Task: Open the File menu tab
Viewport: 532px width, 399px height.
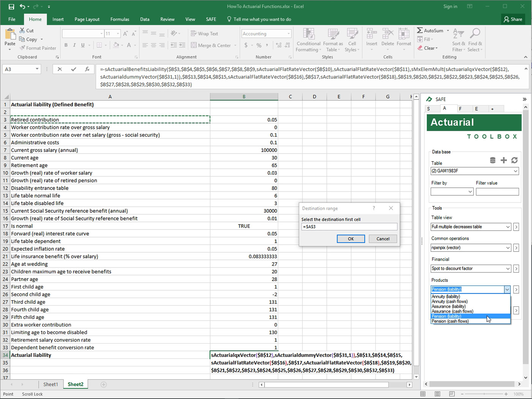Action: click(x=12, y=19)
